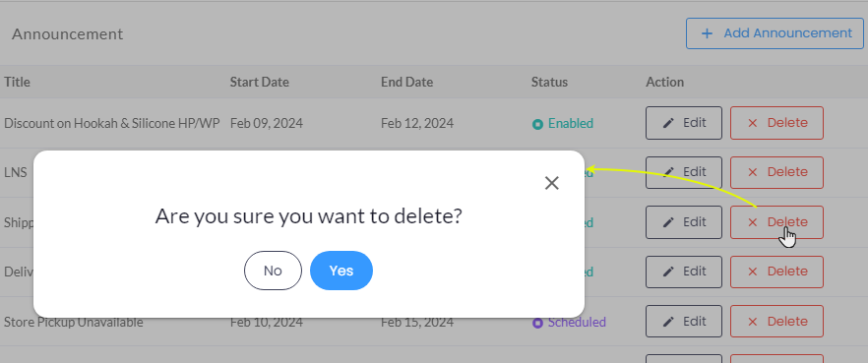
Task: Close the delete confirmation dialog
Action: click(551, 183)
